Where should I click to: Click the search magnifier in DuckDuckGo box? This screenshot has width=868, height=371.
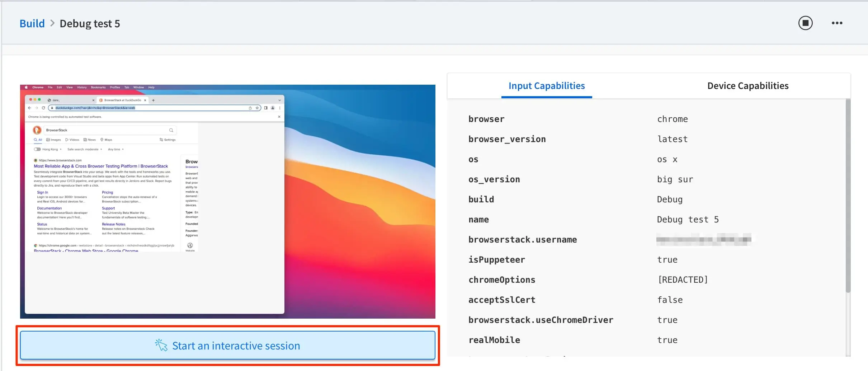(171, 130)
